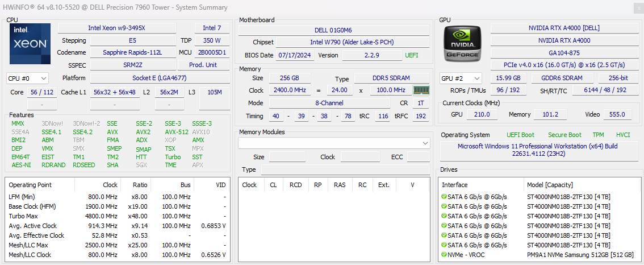The height and width of the screenshot is (265, 644).
Task: Click the 56 / 112 core count field
Action: tap(42, 92)
